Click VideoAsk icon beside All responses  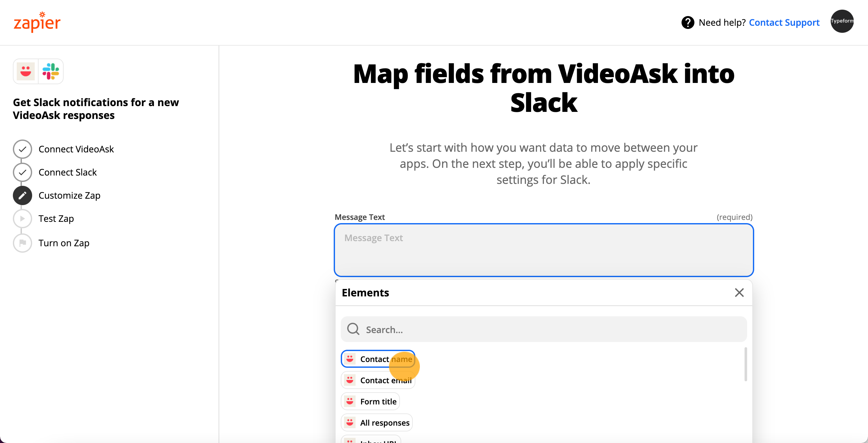tap(350, 422)
